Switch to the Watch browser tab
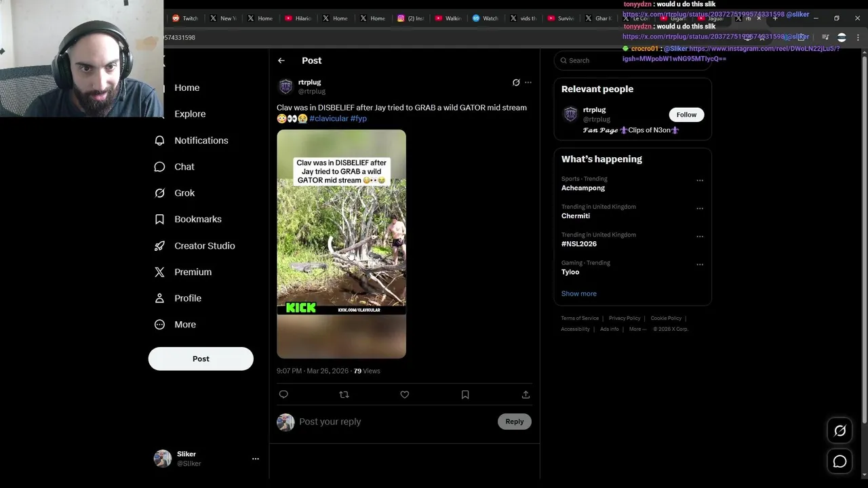868x488 pixels. (x=485, y=18)
